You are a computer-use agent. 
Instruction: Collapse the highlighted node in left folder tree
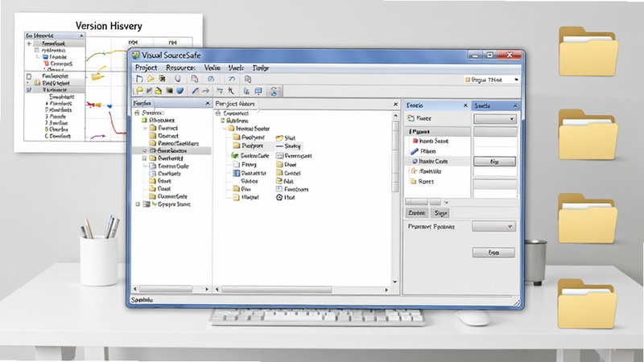(x=145, y=150)
